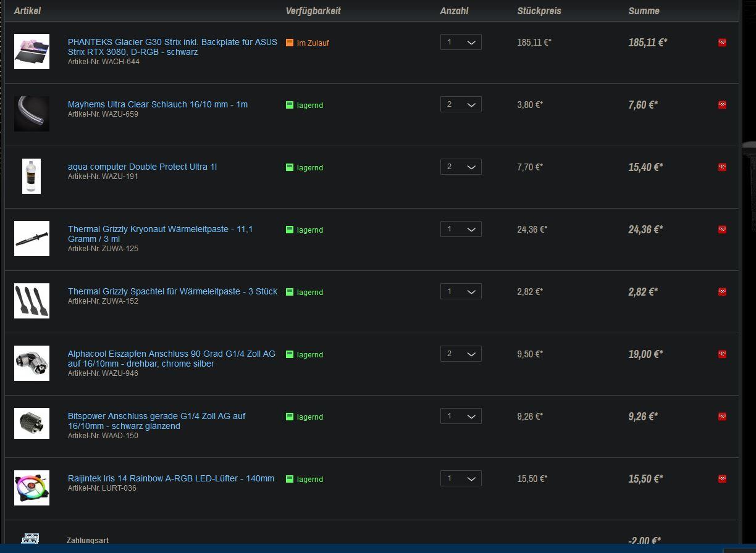Image resolution: width=756 pixels, height=553 pixels.
Task: Delete Alphacool Eiszapfen fitting from cart
Action: [722, 354]
